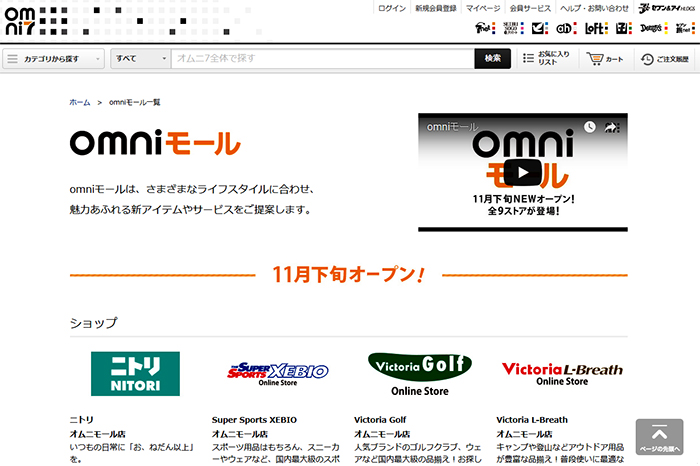Click the ショップ section heading

[93, 323]
